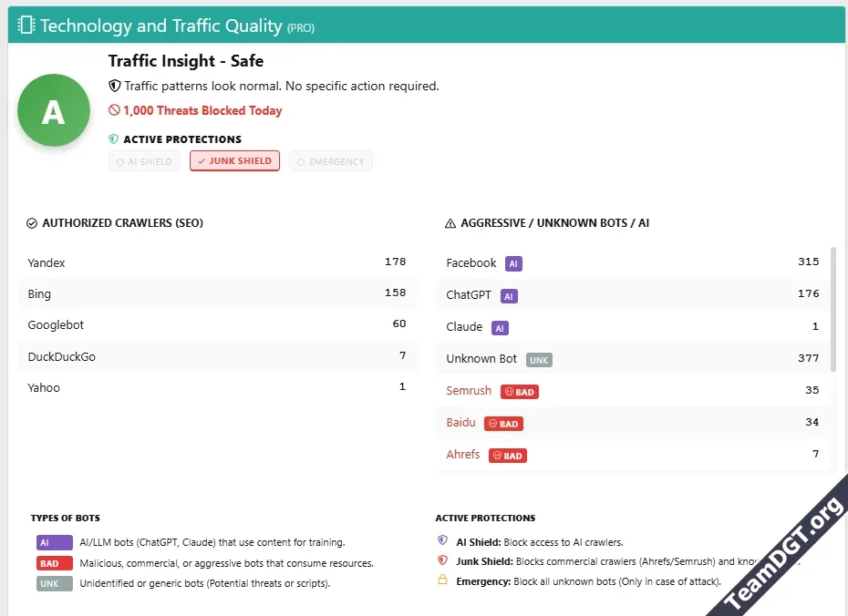
Task: Click the blocked icon beside Threats Blocked
Action: [114, 110]
